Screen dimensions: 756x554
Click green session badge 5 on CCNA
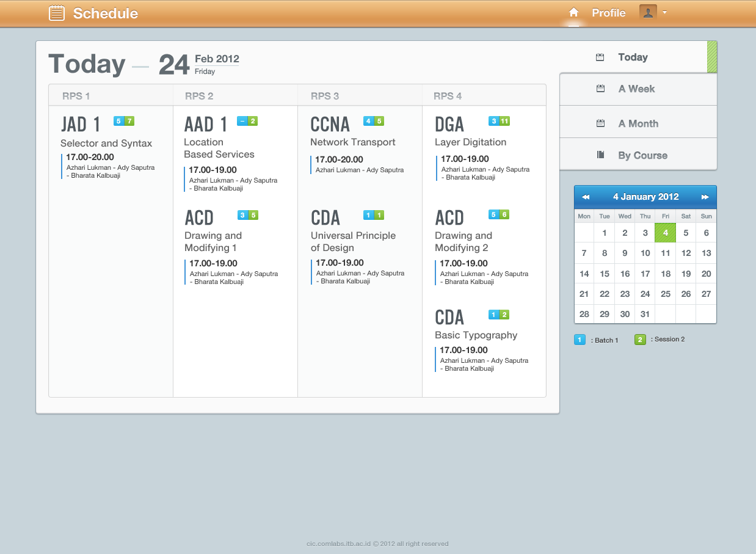(x=379, y=121)
